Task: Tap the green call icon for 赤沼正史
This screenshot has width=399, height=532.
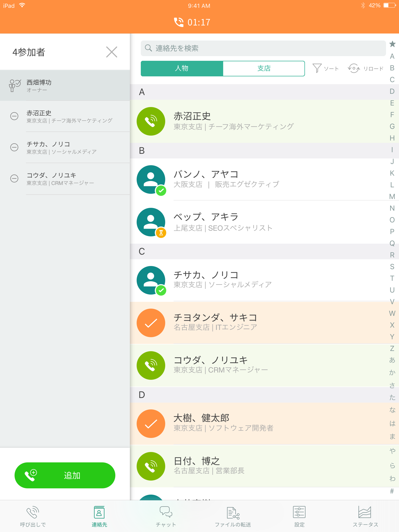Action: tap(151, 121)
